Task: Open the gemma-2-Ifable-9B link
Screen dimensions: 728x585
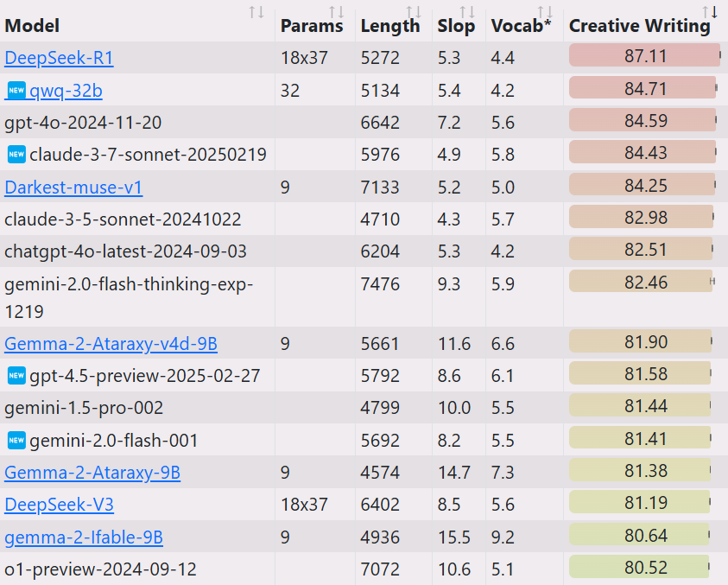Action: coord(84,537)
